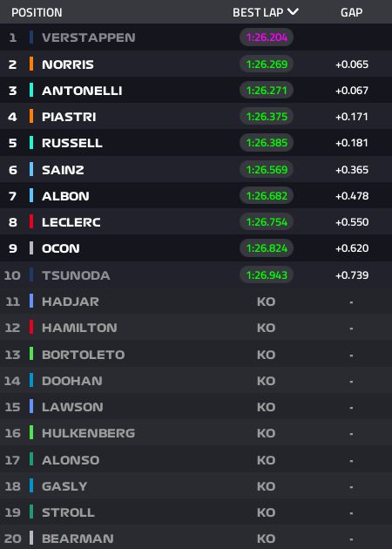The height and width of the screenshot is (549, 392).
Task: Click Norris's orange team color bar
Action: (x=31, y=64)
